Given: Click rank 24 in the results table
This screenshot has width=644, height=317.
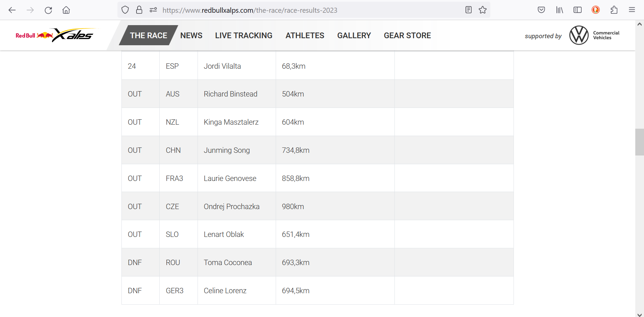Looking at the screenshot, I should click(132, 66).
